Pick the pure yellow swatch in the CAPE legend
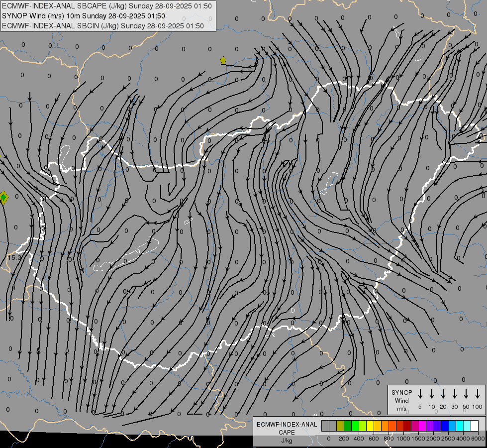487x448 pixels. 370,426
